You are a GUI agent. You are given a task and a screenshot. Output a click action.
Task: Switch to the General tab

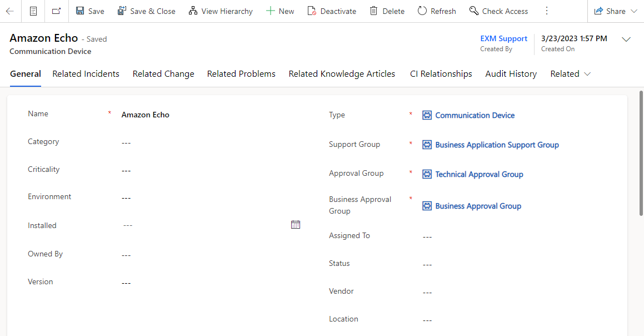[x=26, y=74]
